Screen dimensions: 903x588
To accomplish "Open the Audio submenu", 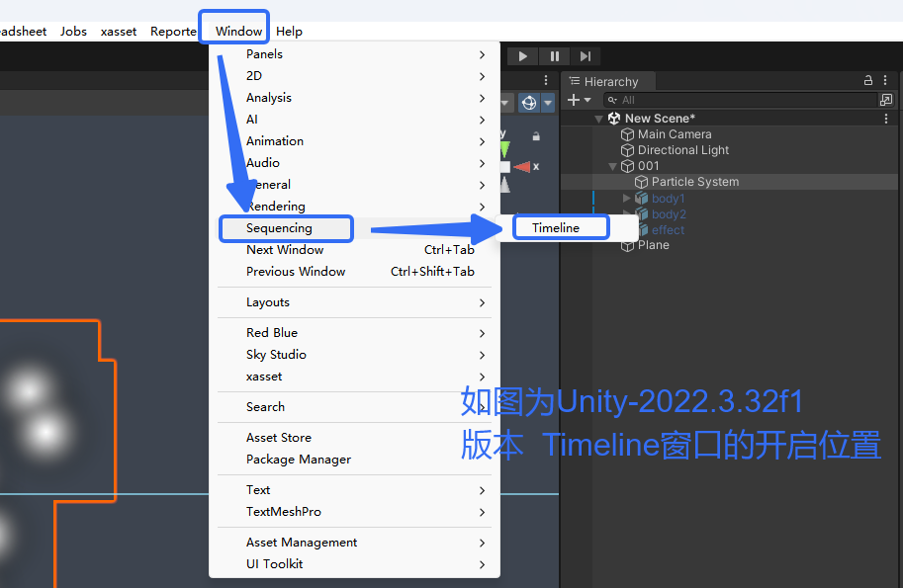I will click(x=354, y=163).
